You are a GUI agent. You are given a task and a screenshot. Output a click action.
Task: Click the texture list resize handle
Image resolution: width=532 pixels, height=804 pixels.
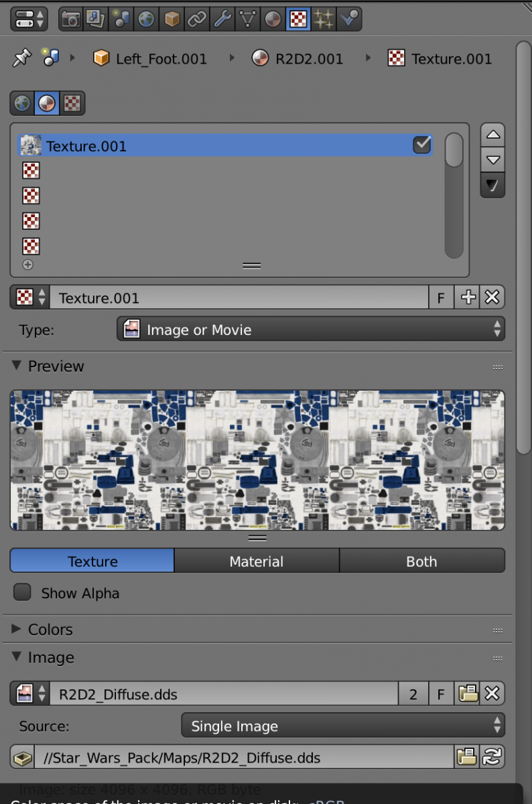[251, 266]
